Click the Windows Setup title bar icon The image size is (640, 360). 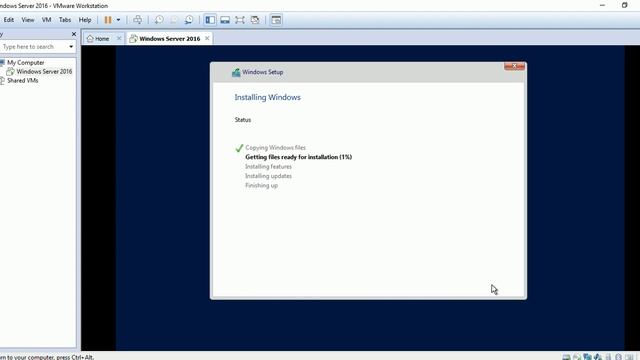click(236, 72)
